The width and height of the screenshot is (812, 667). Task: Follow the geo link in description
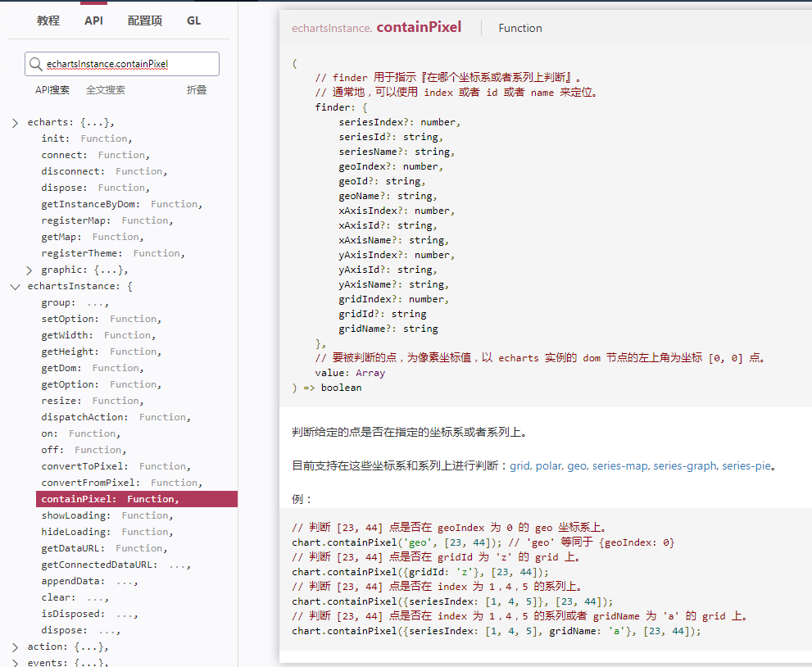576,466
